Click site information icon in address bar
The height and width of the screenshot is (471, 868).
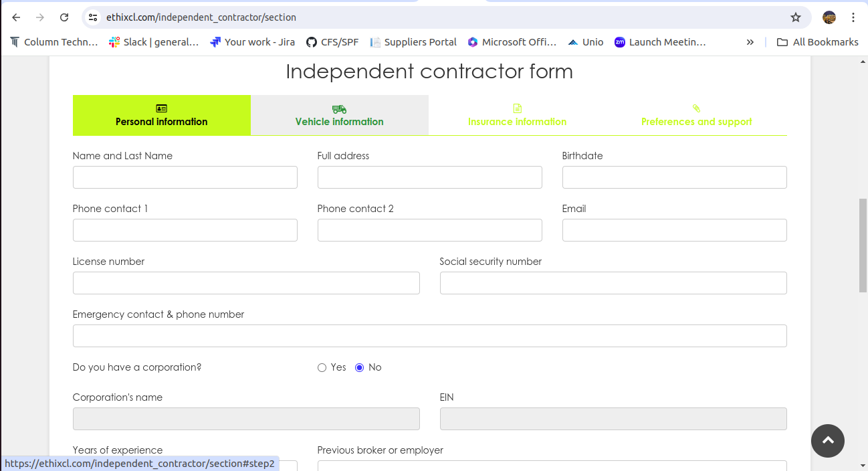pyautogui.click(x=93, y=17)
